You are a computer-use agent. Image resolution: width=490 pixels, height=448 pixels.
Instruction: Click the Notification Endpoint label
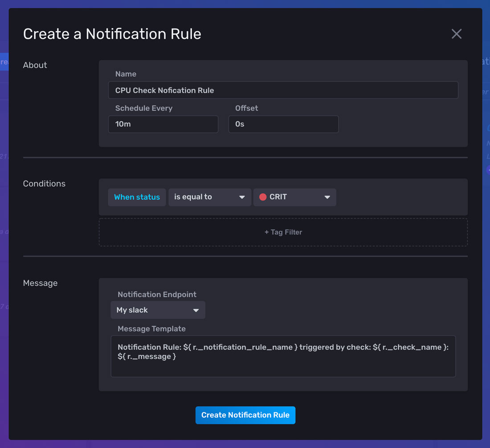pos(157,294)
